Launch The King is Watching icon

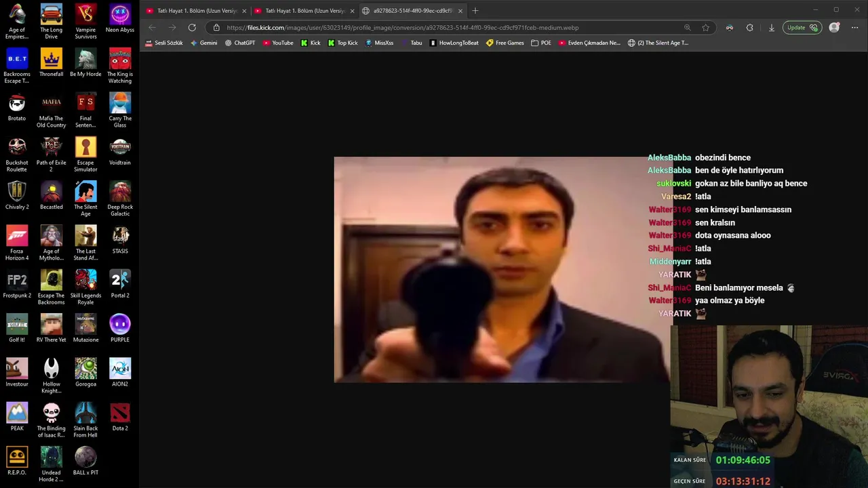point(120,66)
